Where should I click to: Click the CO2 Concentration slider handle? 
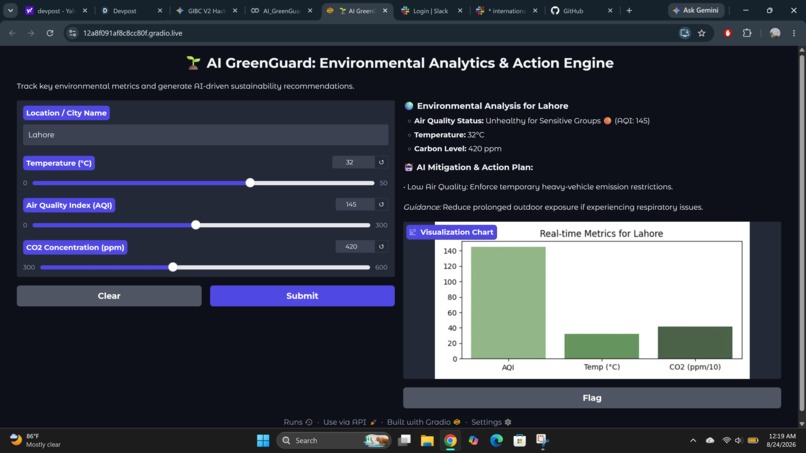tap(173, 267)
